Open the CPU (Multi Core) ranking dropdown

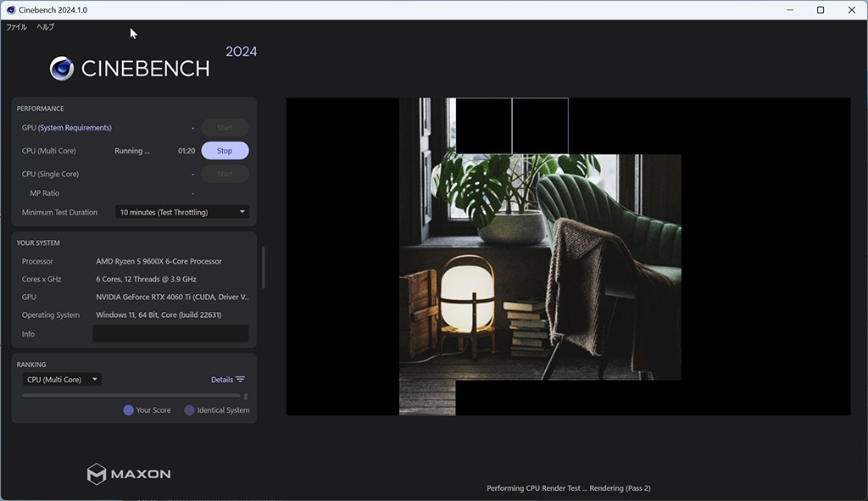[x=61, y=379]
